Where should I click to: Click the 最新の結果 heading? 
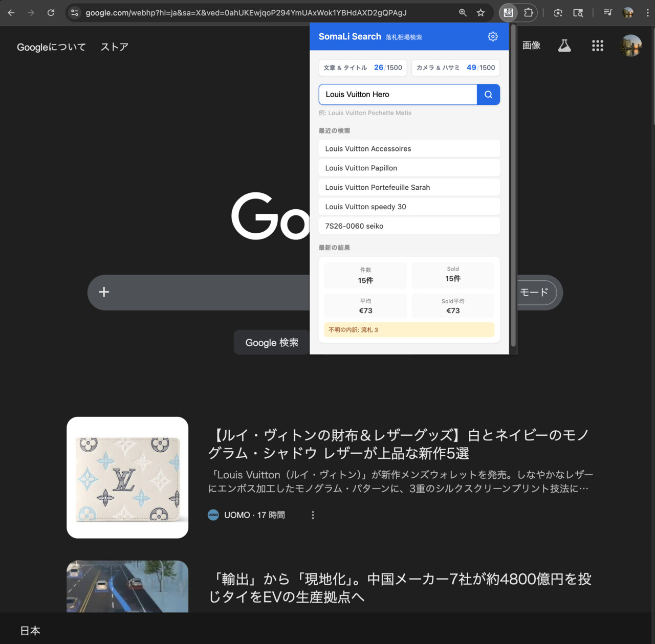click(334, 248)
